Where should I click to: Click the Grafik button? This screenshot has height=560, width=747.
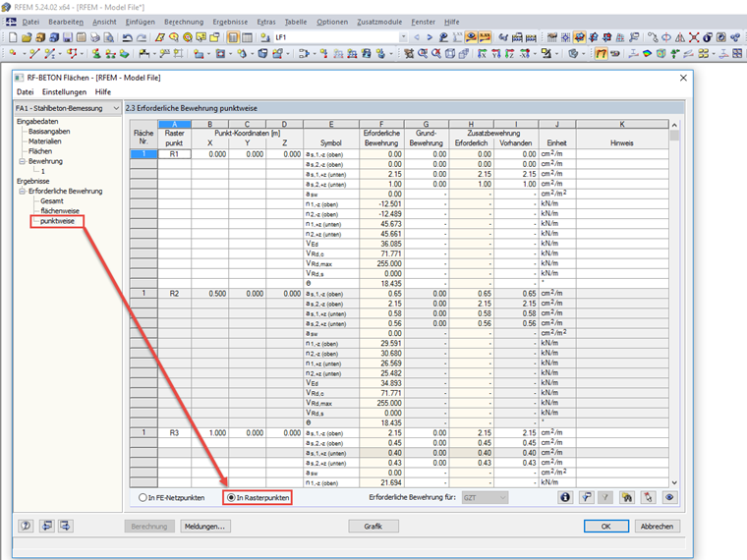pos(373,527)
